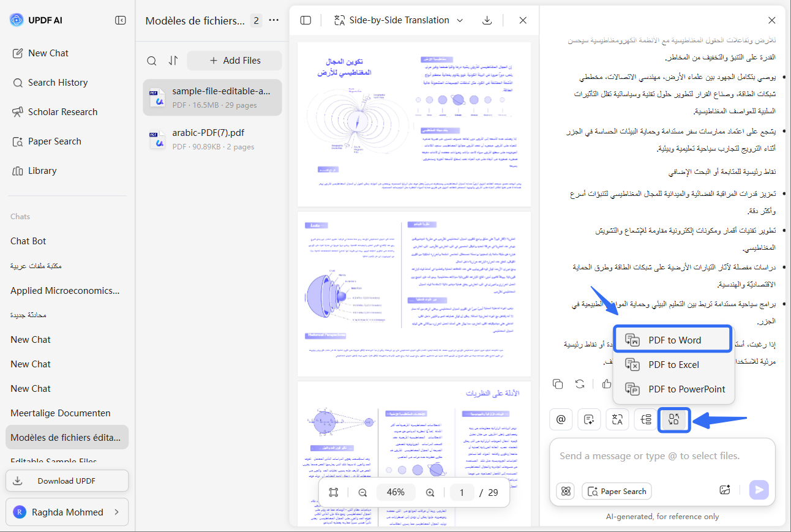Toggle the thumbnail sidebar panel icon

(x=306, y=20)
